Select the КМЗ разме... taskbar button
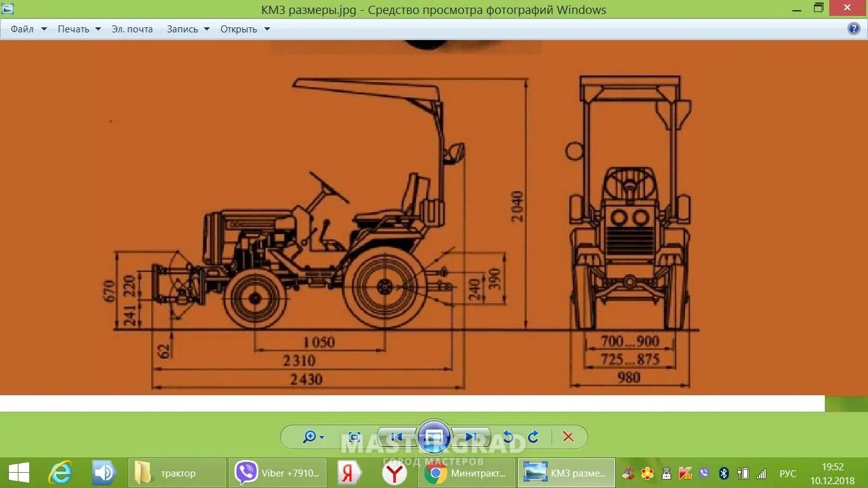Image resolution: width=868 pixels, height=488 pixels. pos(567,473)
